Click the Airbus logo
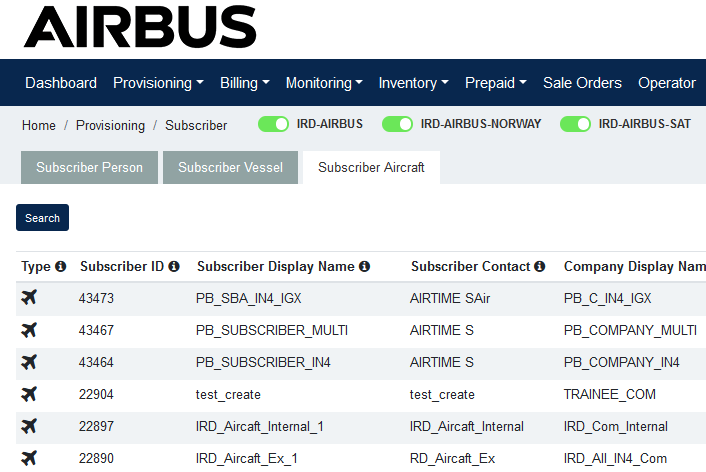The width and height of the screenshot is (706, 472). tap(140, 26)
